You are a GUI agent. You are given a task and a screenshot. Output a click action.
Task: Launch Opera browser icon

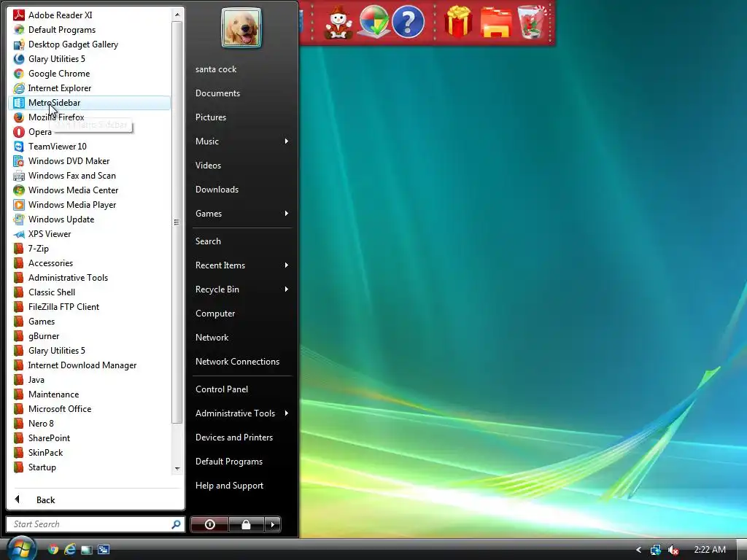18,132
